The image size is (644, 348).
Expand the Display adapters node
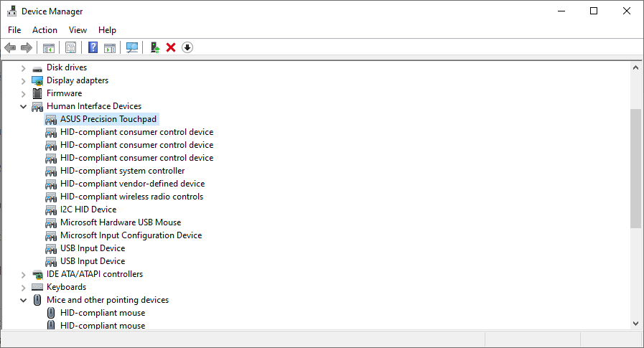(24, 81)
